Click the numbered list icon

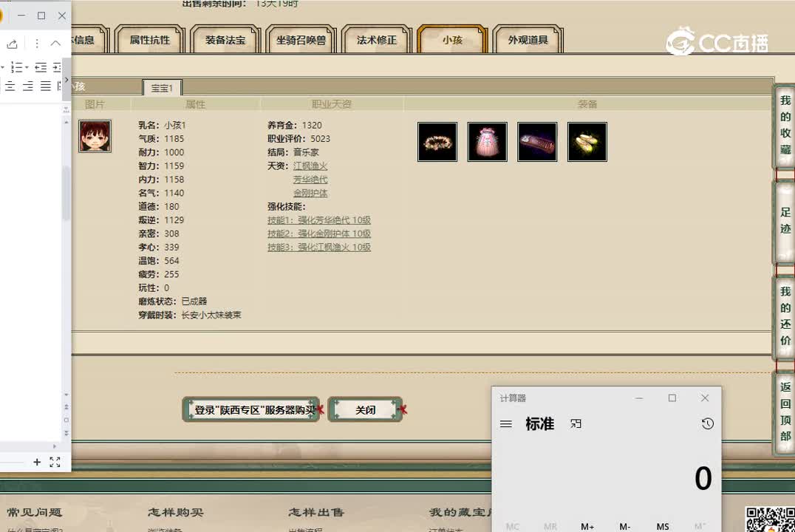pos(17,67)
